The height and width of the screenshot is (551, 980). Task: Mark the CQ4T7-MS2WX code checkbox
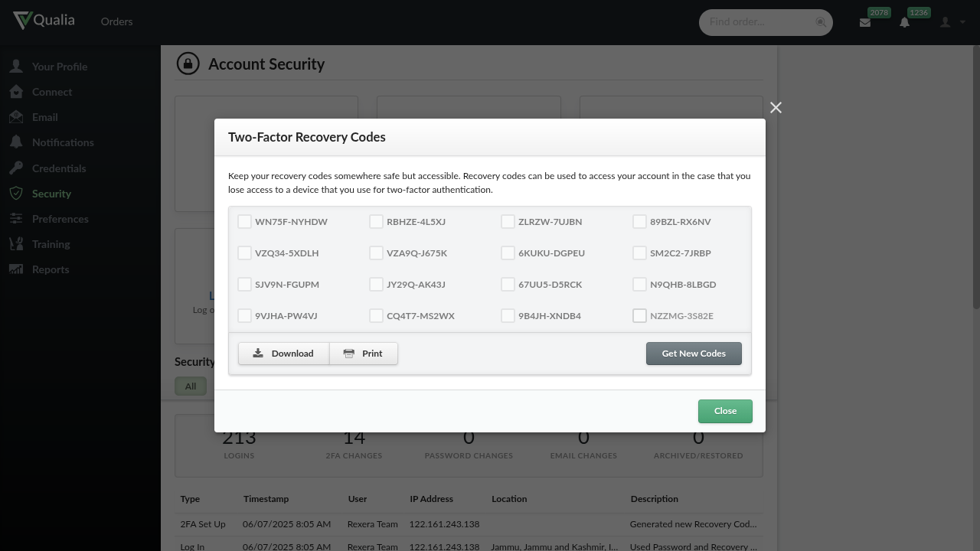[376, 316]
